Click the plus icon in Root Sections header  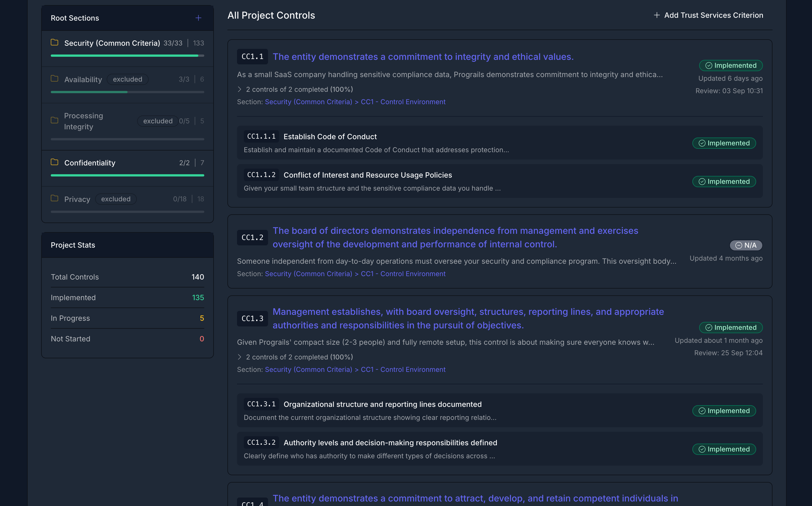[x=198, y=18]
